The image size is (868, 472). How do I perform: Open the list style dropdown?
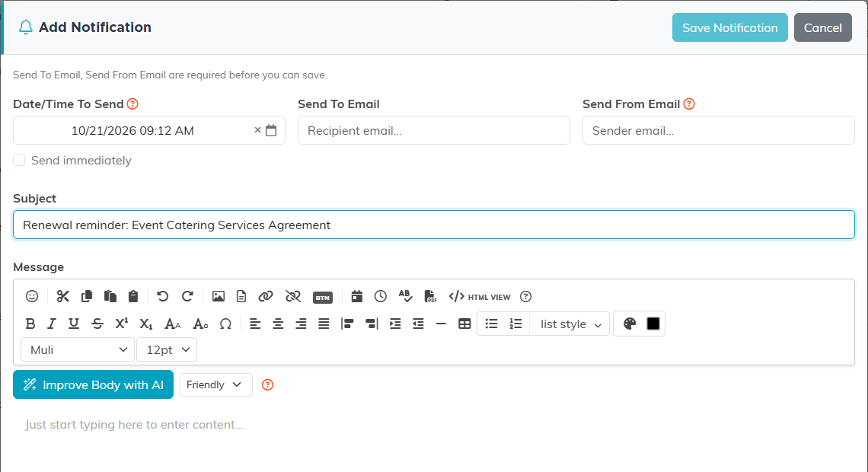[x=570, y=324]
